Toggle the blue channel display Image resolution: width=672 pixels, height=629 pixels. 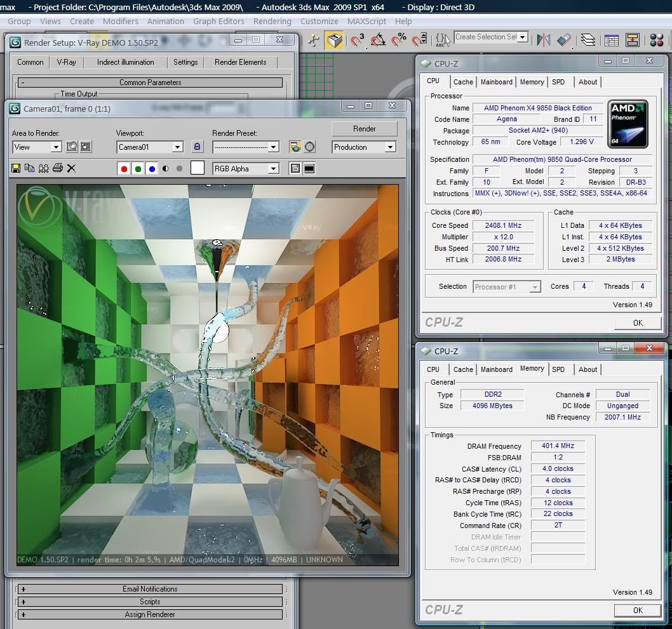coord(152,169)
